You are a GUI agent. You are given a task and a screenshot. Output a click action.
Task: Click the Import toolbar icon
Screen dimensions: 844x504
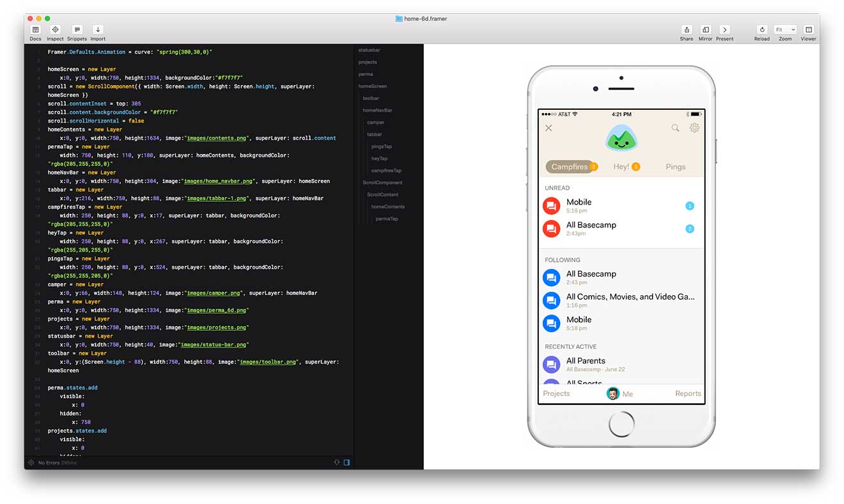98,30
